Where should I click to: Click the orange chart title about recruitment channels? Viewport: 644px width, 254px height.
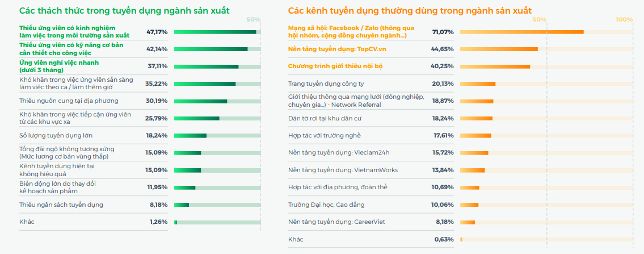[410, 11]
